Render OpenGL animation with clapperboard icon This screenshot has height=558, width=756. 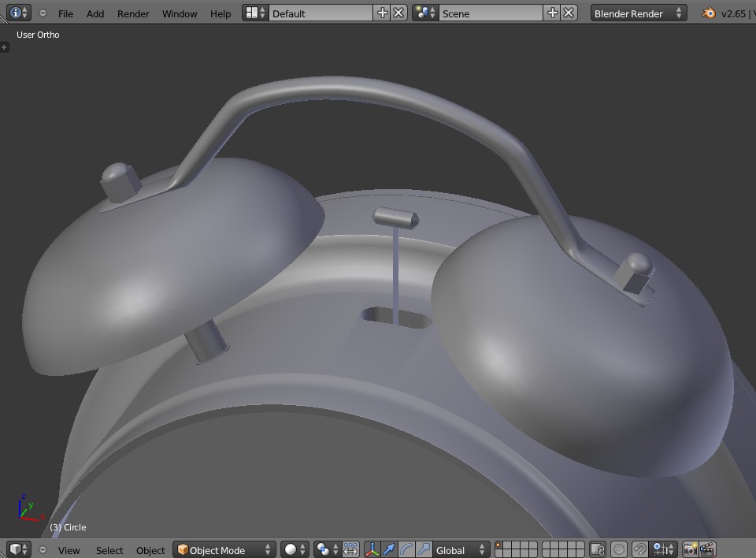tap(707, 549)
